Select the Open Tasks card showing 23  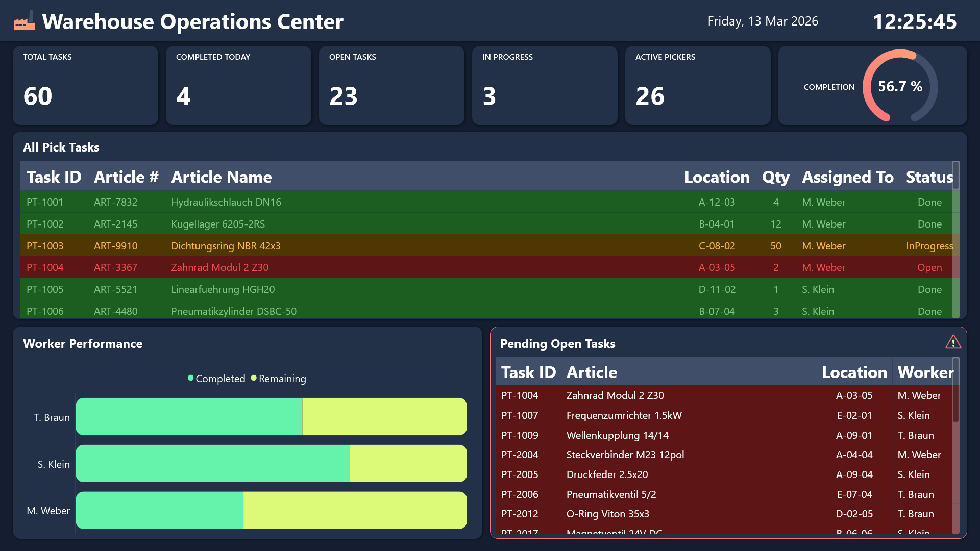coord(391,85)
